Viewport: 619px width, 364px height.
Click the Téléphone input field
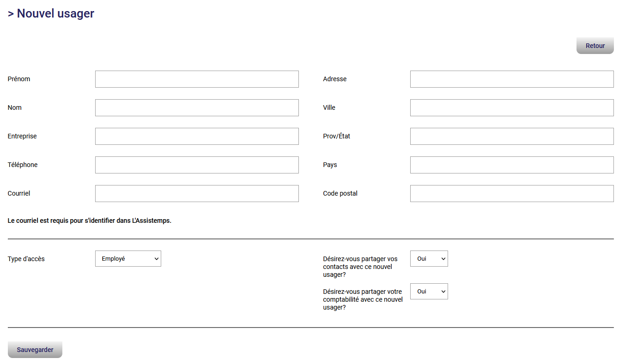197,165
